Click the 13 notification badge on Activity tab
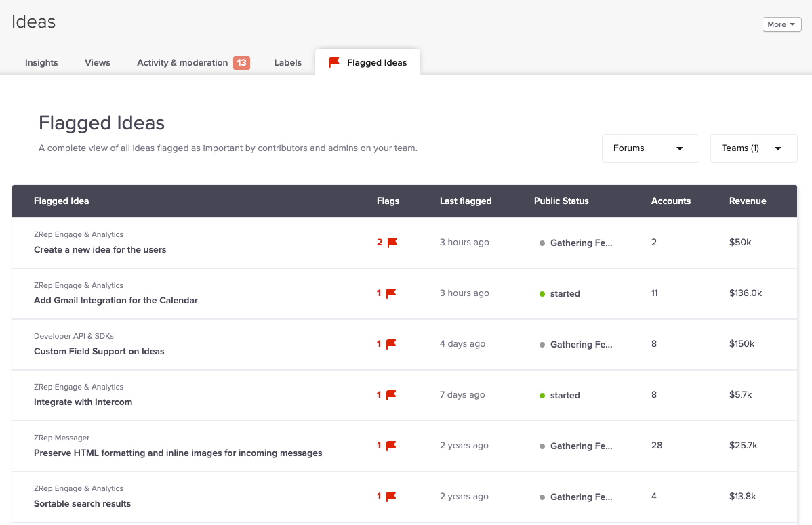Screen dimensions: 812x525 pos(241,62)
